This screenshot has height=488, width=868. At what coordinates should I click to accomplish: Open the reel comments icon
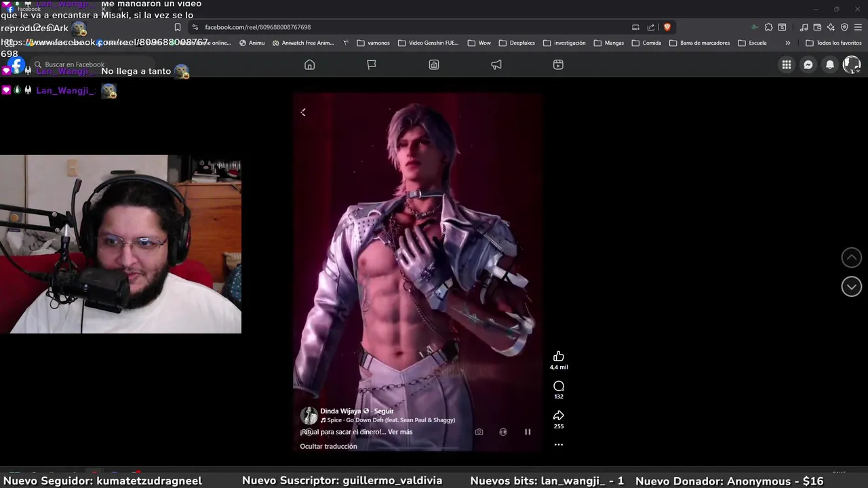tap(559, 386)
